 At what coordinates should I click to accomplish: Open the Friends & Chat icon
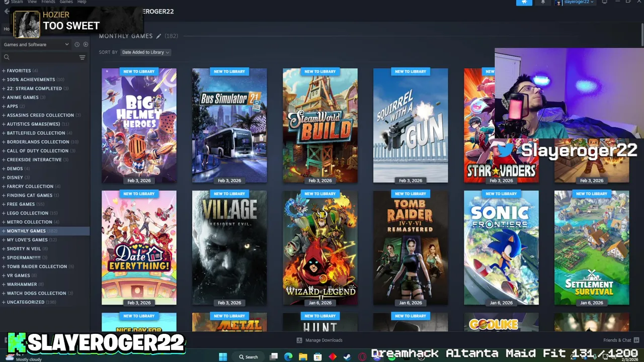[636, 340]
